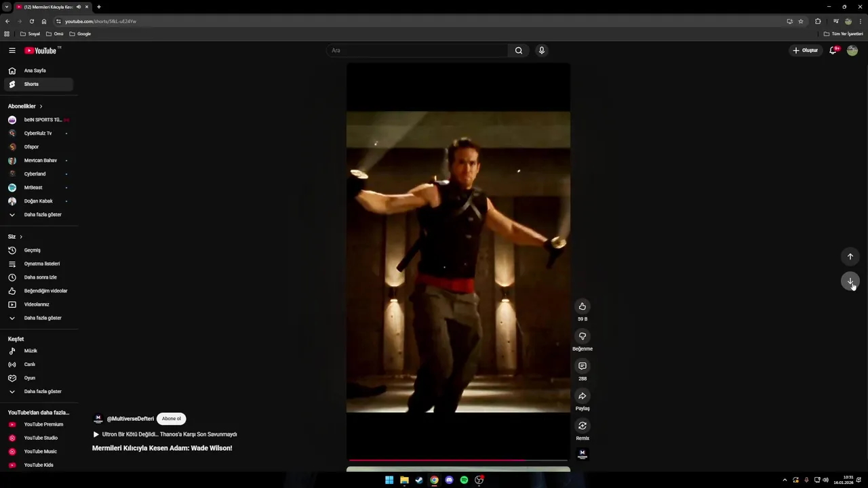Open Daha sonra izle list
Image resolution: width=868 pixels, height=488 pixels.
[x=38, y=277]
